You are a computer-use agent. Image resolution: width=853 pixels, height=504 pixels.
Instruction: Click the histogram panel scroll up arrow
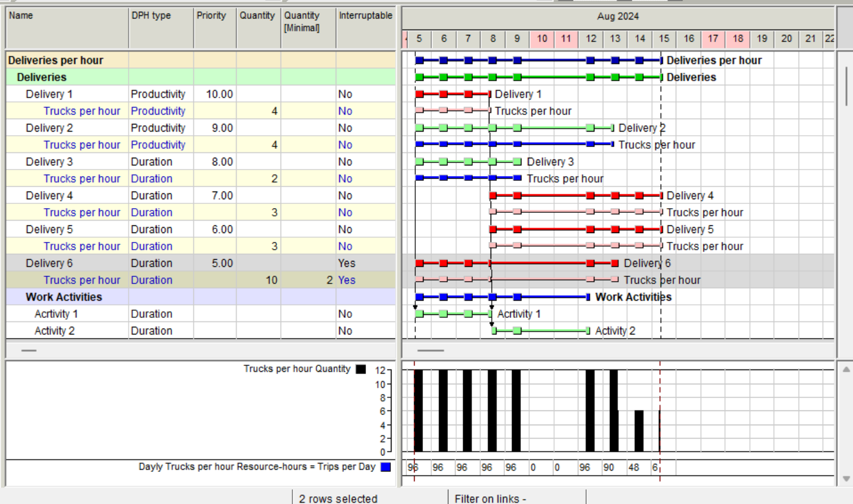point(846,369)
